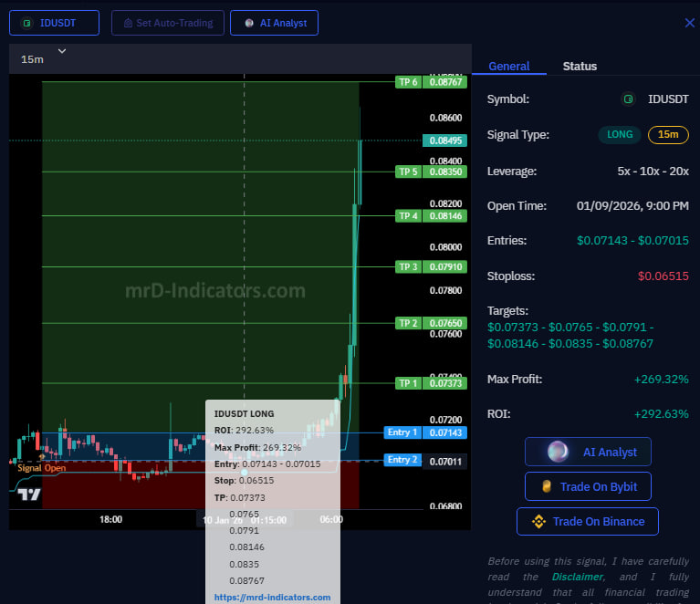Viewport: 700px width, 604px height.
Task: Open the Disclaimer link
Action: coord(578,577)
